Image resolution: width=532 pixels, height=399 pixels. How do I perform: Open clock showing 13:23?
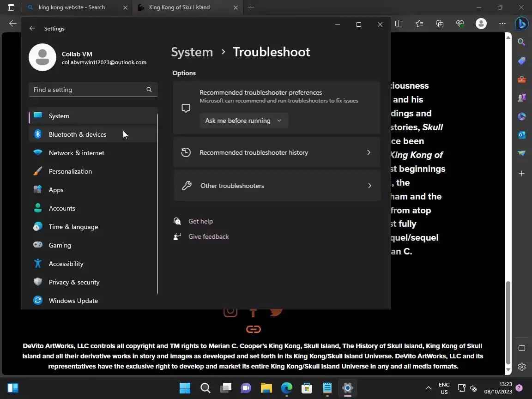498,388
